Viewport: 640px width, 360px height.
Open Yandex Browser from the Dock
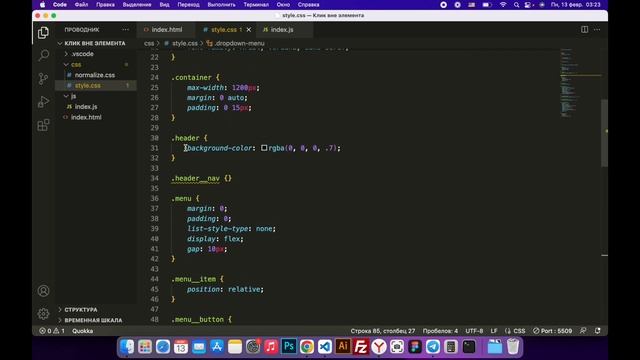click(x=379, y=347)
